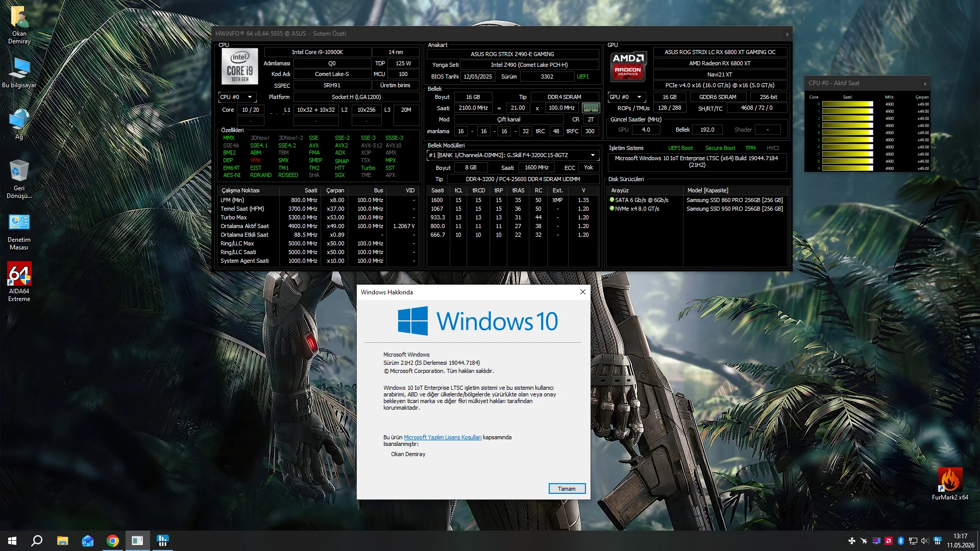Screen dimensions: 980x551
Task: Close the CPU #0 Aktif Saat panel
Action: click(x=924, y=84)
